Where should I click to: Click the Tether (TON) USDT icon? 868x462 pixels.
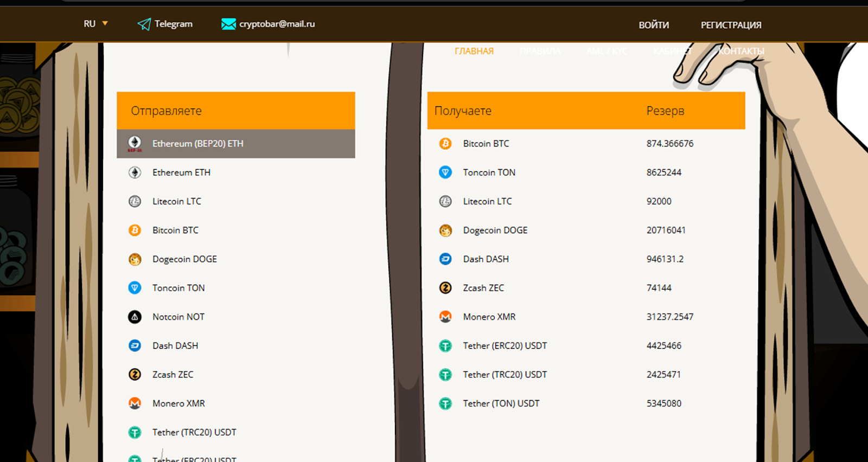pyautogui.click(x=445, y=403)
